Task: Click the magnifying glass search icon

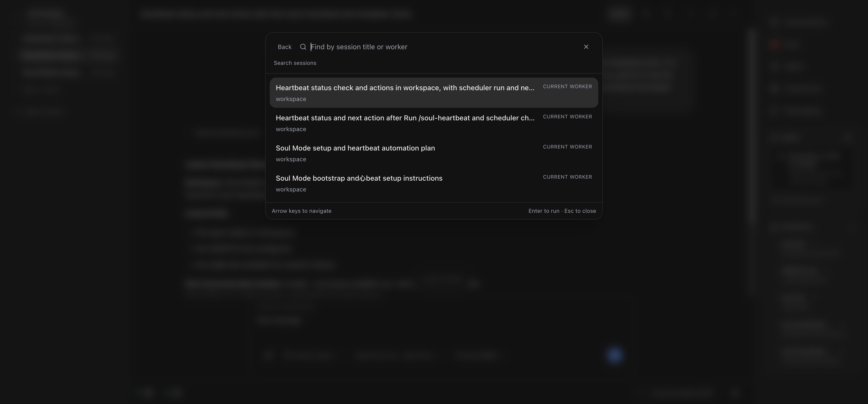Action: coord(303,47)
